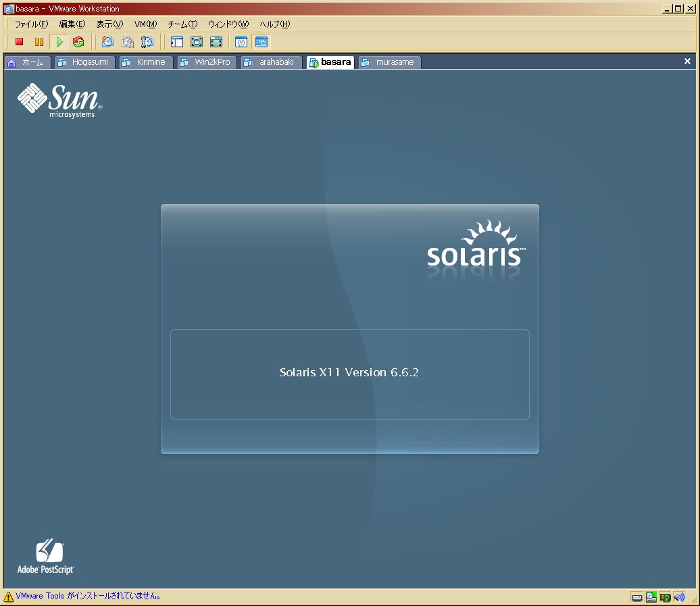The height and width of the screenshot is (606, 700).
Task: Open the VM(M) menu
Action: tap(145, 24)
